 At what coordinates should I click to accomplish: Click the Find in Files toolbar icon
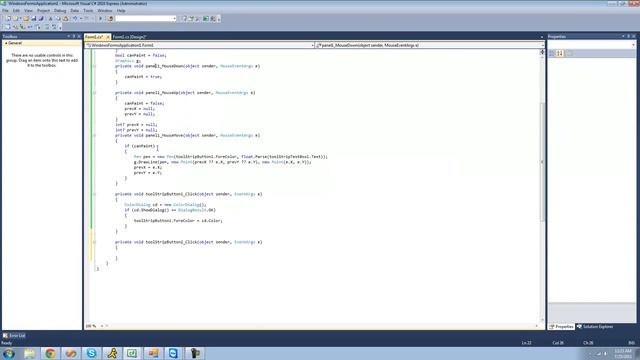110,18
